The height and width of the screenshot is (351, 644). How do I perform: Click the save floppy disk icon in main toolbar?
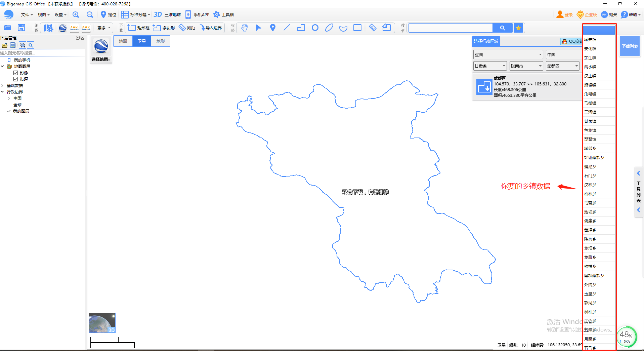[x=22, y=28]
